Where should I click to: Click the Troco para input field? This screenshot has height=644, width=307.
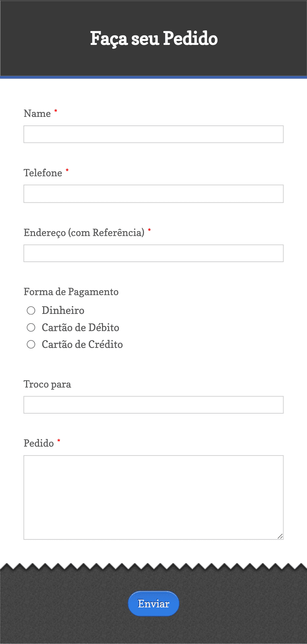[153, 405]
